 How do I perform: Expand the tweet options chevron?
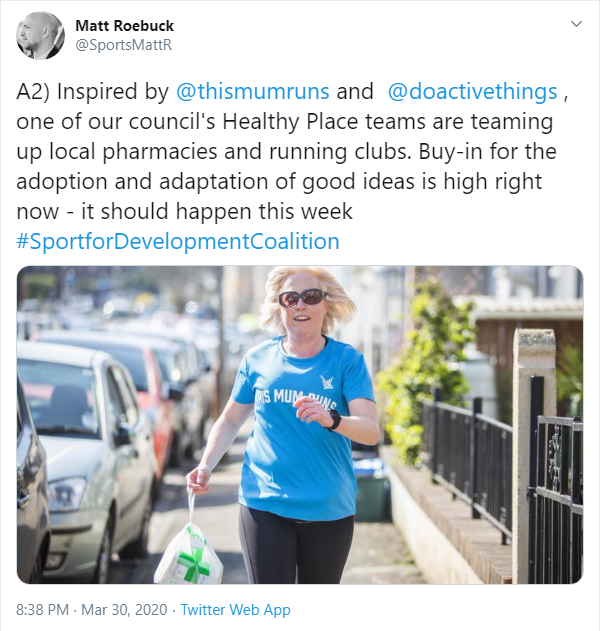(x=576, y=24)
